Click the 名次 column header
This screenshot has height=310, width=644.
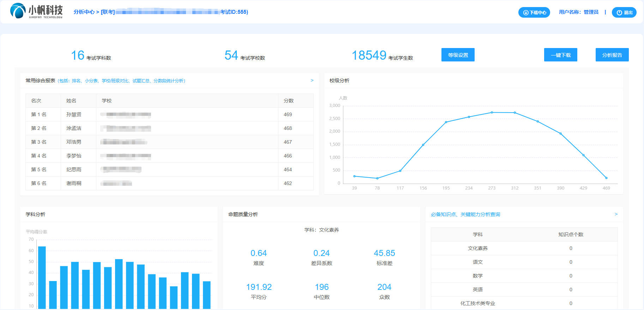pyautogui.click(x=36, y=101)
